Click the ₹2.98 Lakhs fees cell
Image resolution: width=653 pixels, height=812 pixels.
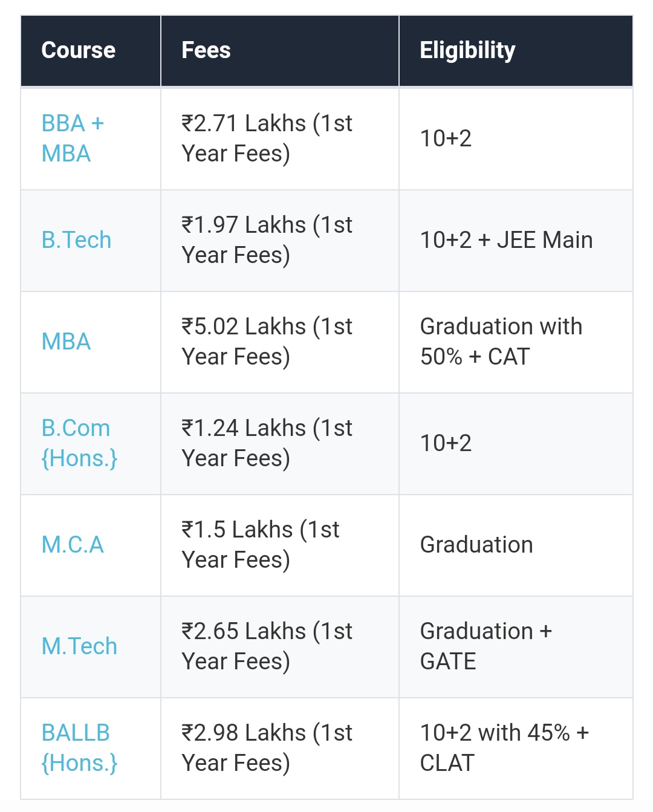click(267, 748)
